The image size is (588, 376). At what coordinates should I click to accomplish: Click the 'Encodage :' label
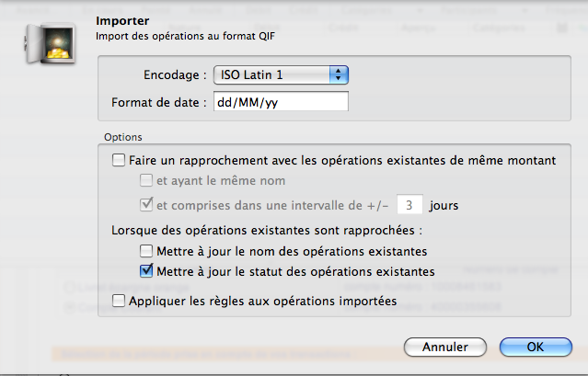tap(175, 74)
